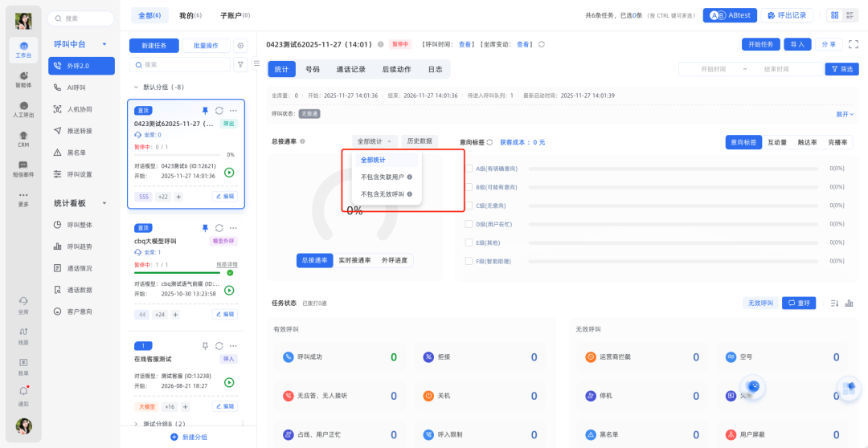Click pin icon on cbq大模型呼叫 card

point(205,228)
